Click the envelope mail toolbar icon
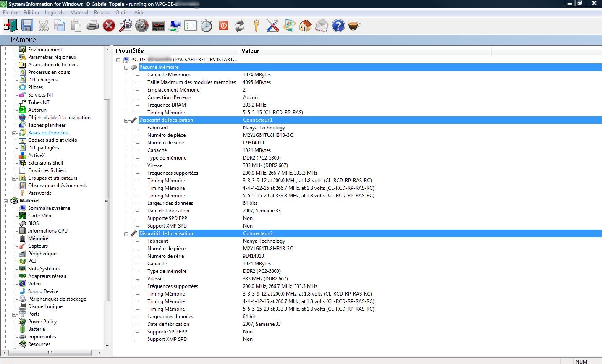This screenshot has height=364, width=602. 322,26
